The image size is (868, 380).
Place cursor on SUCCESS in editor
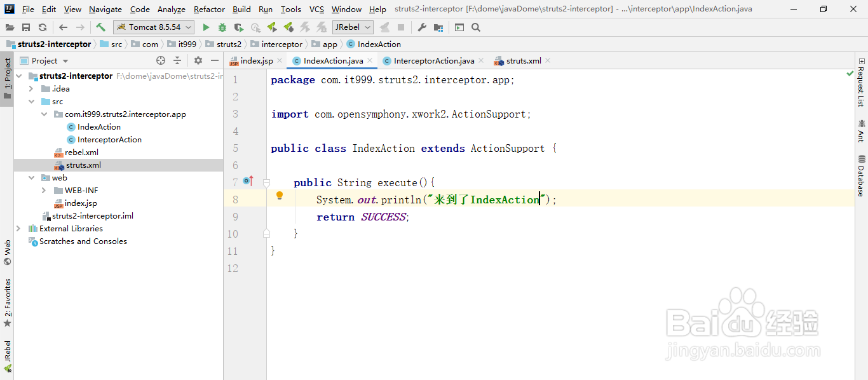pos(383,217)
